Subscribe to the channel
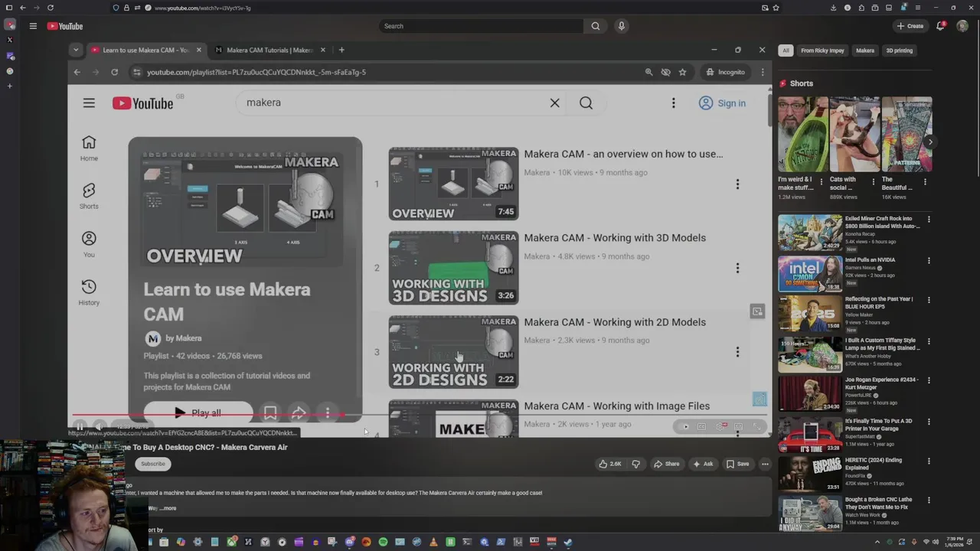 click(152, 464)
